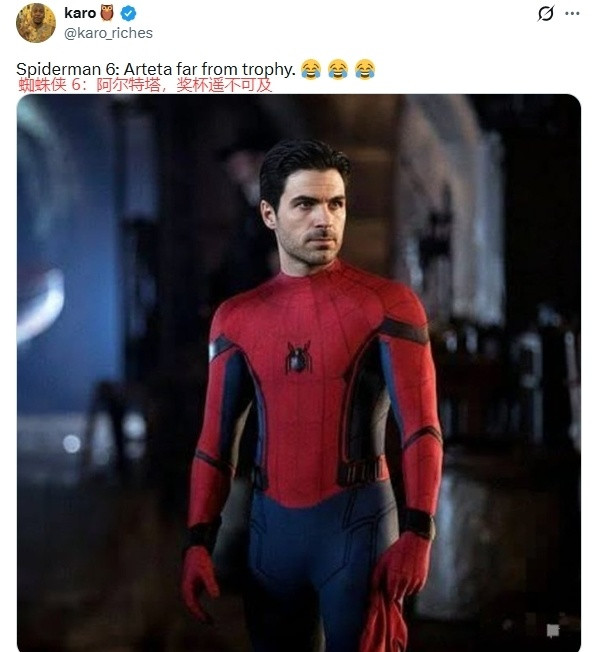Open karo's round profile avatar
Viewport: 594px width, 652px height.
tap(36, 22)
